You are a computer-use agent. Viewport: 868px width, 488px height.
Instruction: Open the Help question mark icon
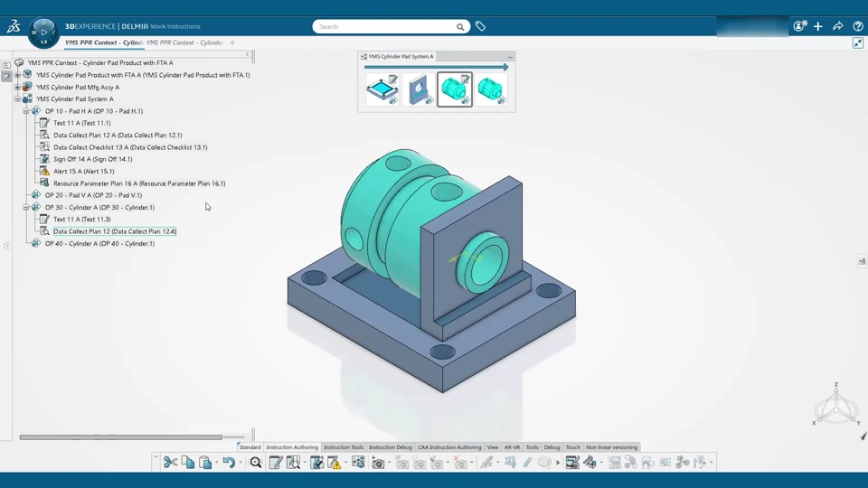pos(858,26)
